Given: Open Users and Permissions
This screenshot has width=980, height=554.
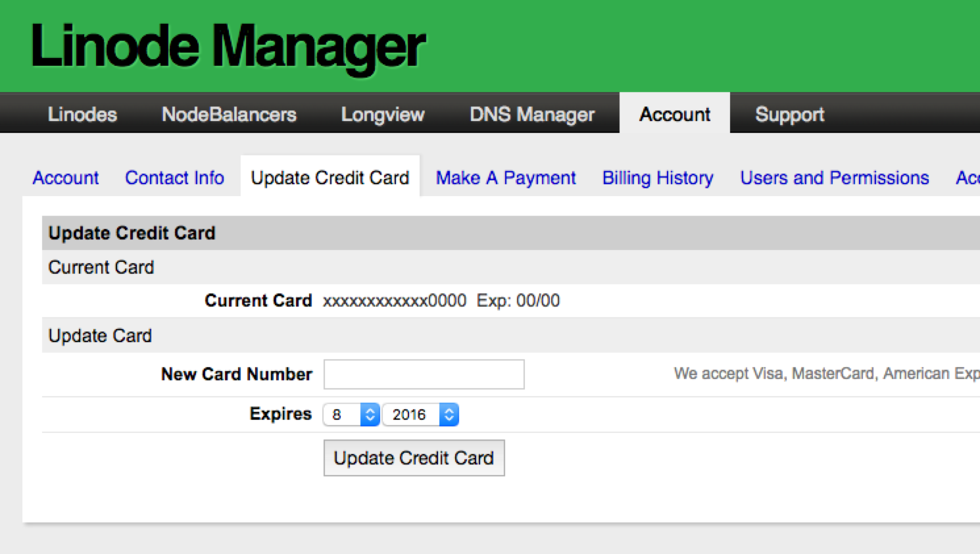Looking at the screenshot, I should [x=835, y=178].
